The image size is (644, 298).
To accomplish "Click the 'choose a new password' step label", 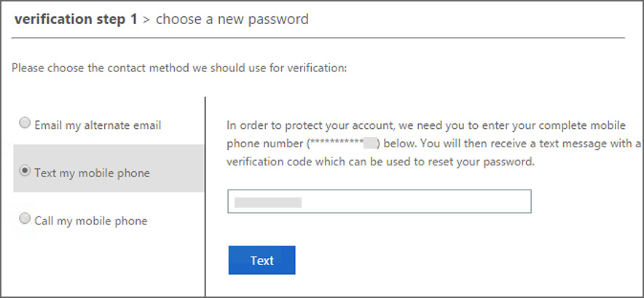I will click(x=232, y=19).
